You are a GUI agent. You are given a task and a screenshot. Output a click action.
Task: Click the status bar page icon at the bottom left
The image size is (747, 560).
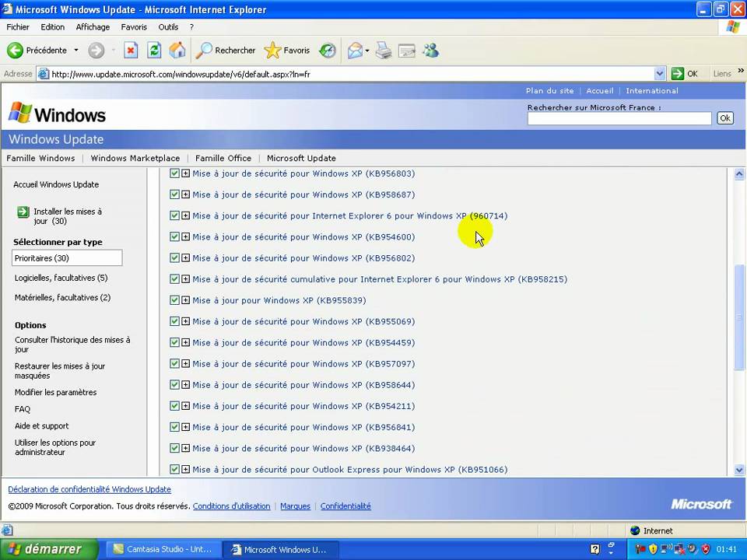click(7, 530)
